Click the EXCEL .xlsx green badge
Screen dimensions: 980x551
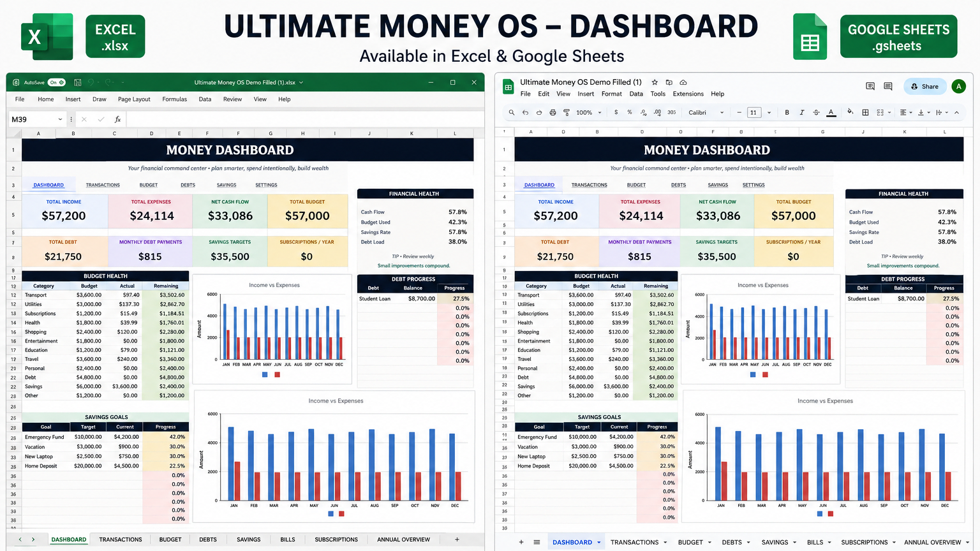coord(115,37)
